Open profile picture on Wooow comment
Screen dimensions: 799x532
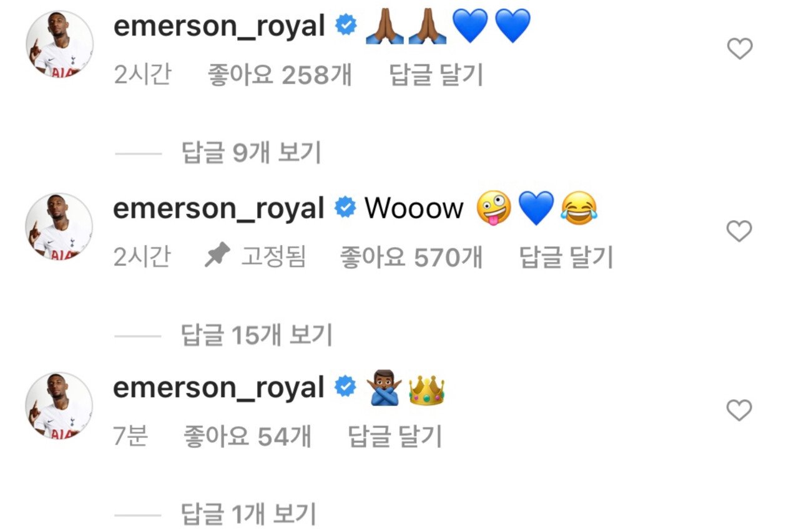coord(60,226)
